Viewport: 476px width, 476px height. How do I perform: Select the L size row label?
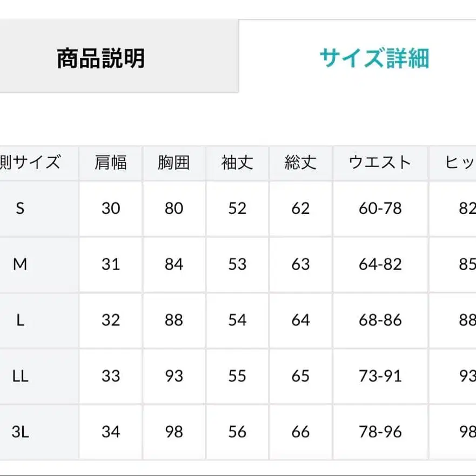point(20,320)
